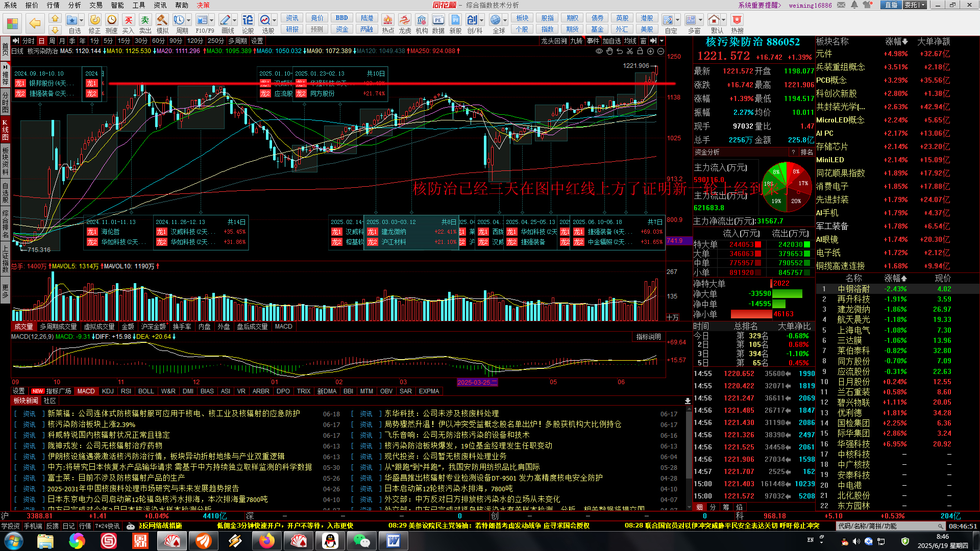Click the BBD button
The height and width of the screenshot is (551, 980).
point(342,18)
